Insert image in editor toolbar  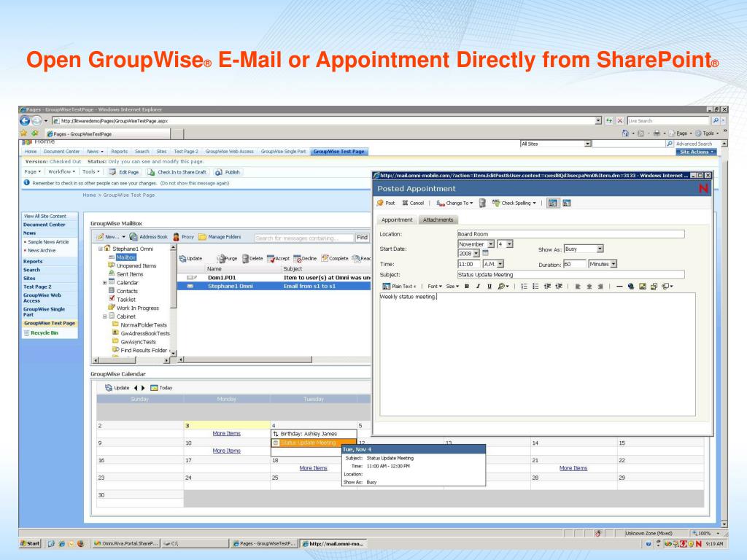[642, 286]
